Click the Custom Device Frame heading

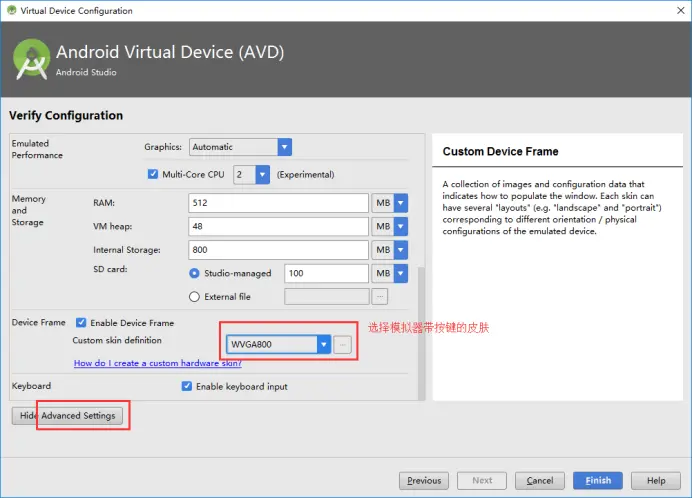(x=500, y=152)
